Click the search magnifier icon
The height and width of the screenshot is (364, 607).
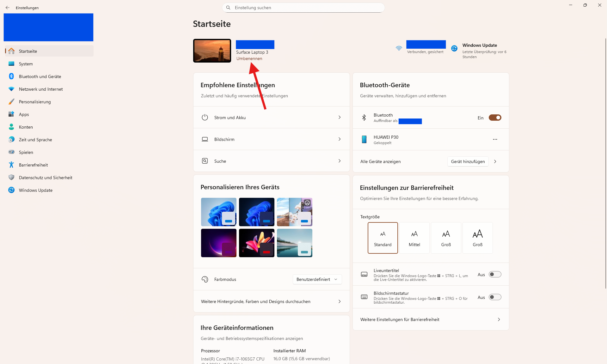coord(228,8)
